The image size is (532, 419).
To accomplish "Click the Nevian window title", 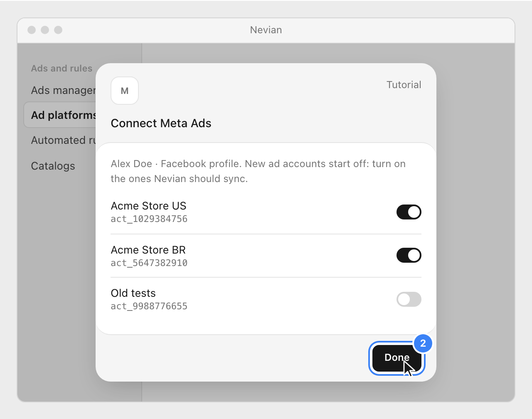I will [266, 30].
